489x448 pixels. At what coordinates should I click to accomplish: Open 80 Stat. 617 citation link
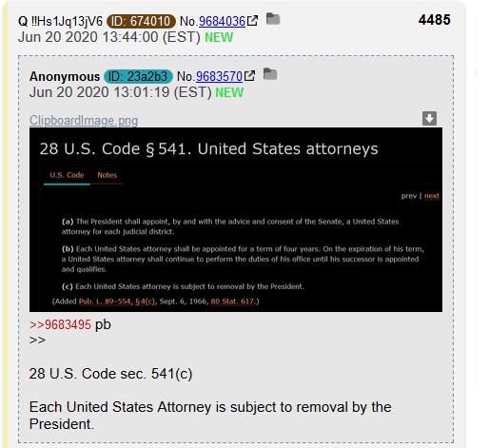tap(232, 302)
